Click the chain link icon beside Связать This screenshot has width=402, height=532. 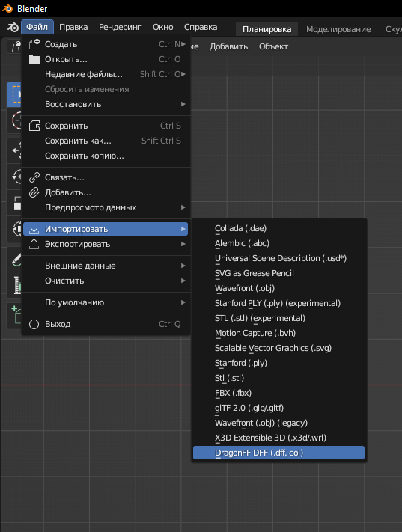[34, 177]
